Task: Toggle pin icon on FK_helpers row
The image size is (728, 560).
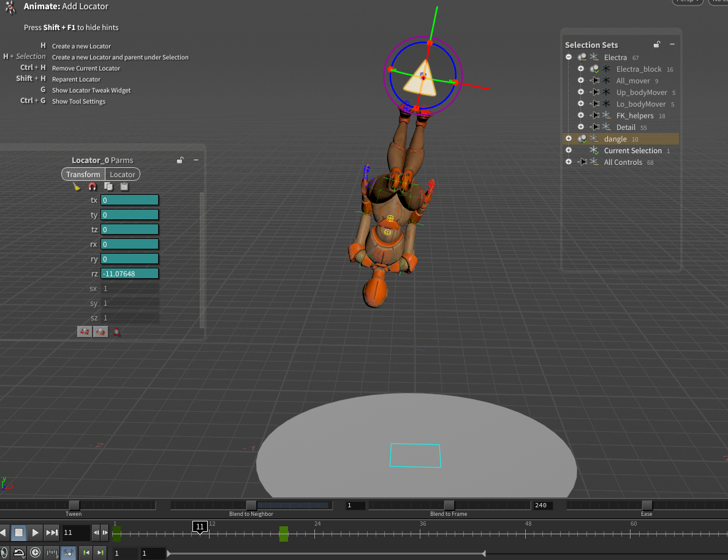Action: pos(594,115)
